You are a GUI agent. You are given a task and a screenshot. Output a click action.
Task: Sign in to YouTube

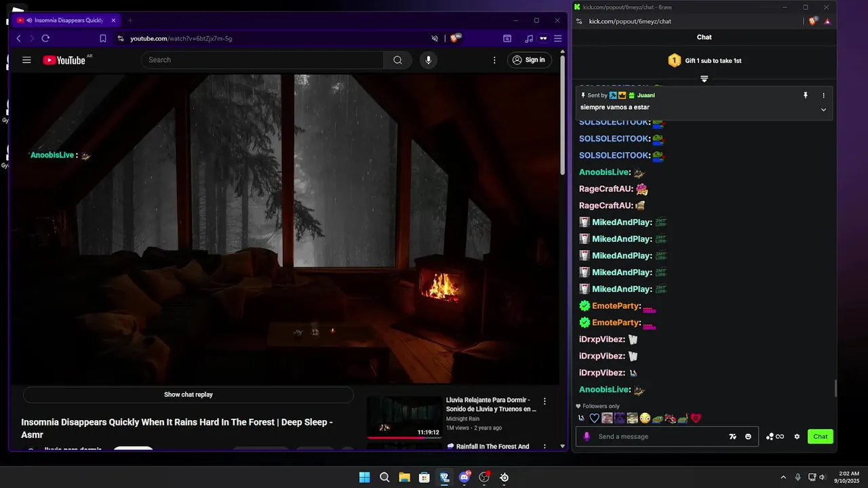[529, 60]
